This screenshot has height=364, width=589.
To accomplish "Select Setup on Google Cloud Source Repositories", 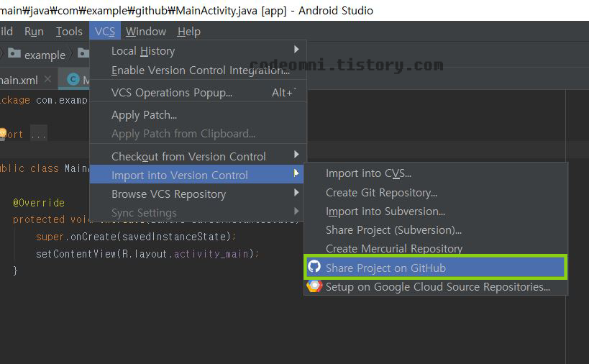I will 436,286.
